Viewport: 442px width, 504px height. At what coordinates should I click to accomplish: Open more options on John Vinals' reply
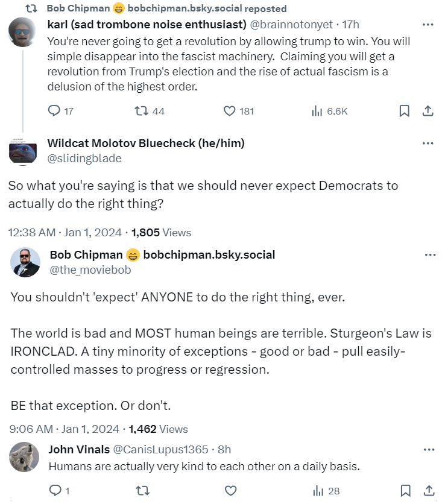pos(429,450)
